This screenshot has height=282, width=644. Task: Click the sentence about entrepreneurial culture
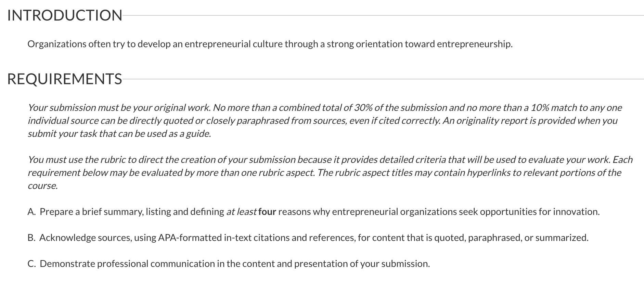(x=270, y=44)
